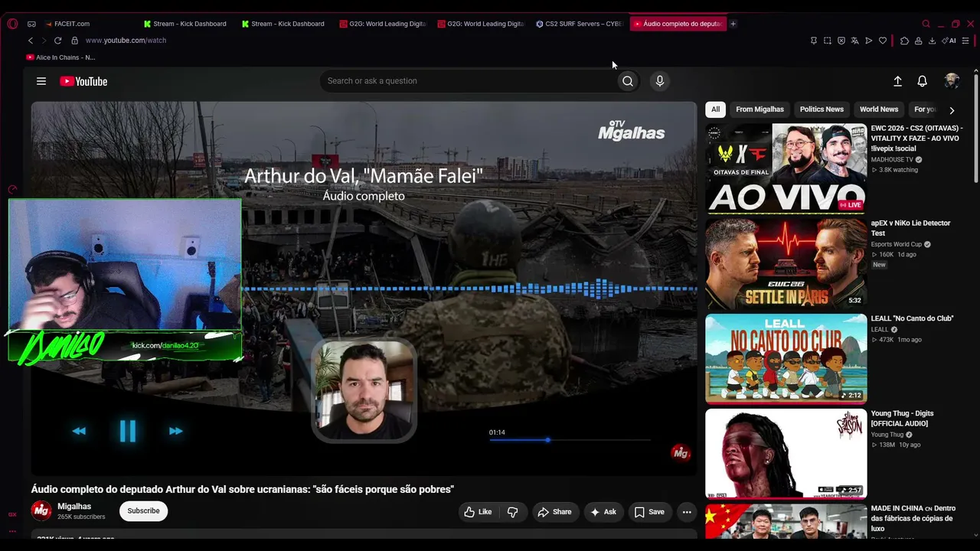Dislike the video with thumbs-down icon
The width and height of the screenshot is (980, 551).
click(513, 512)
